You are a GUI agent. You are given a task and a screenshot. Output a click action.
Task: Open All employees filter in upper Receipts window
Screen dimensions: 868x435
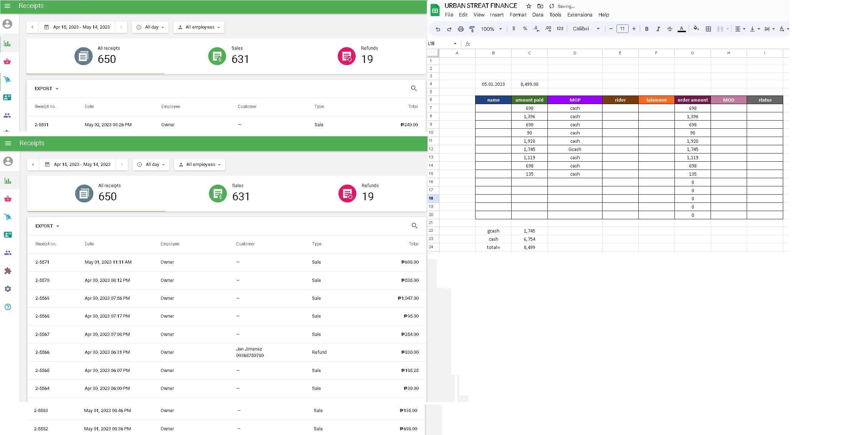click(199, 27)
